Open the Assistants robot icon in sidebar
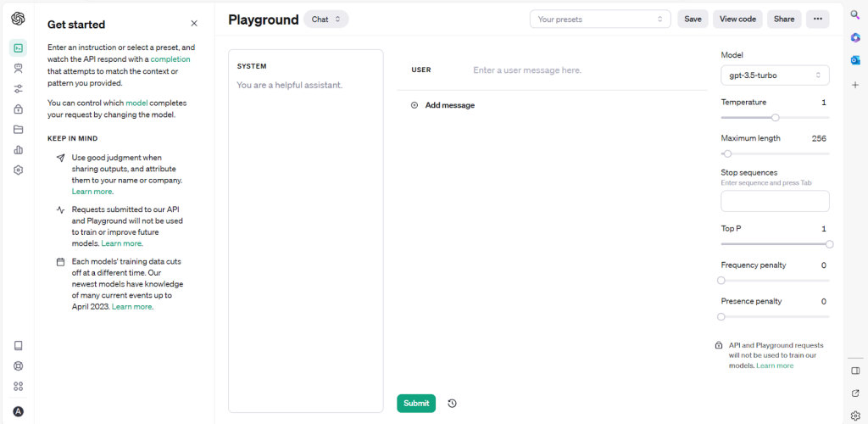The height and width of the screenshot is (424, 868). (18, 69)
